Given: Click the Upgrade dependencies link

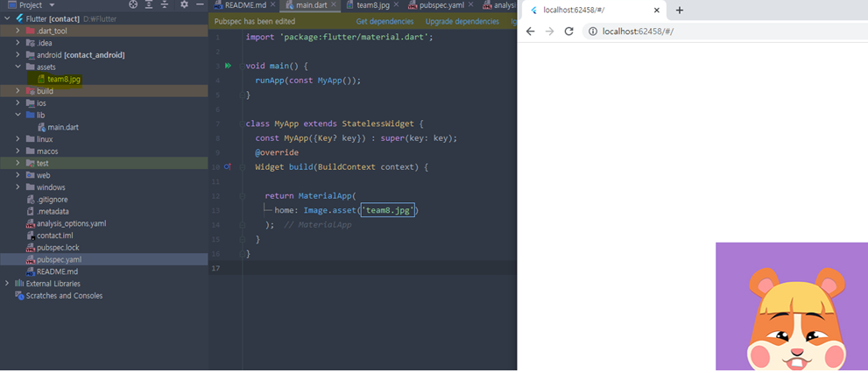Looking at the screenshot, I should click(462, 22).
